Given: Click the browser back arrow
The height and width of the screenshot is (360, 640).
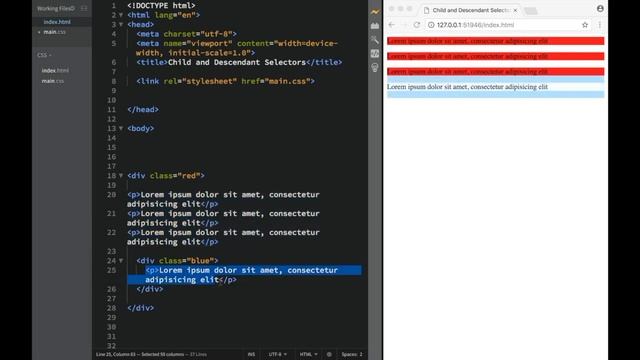Looking at the screenshot, I should [x=392, y=25].
